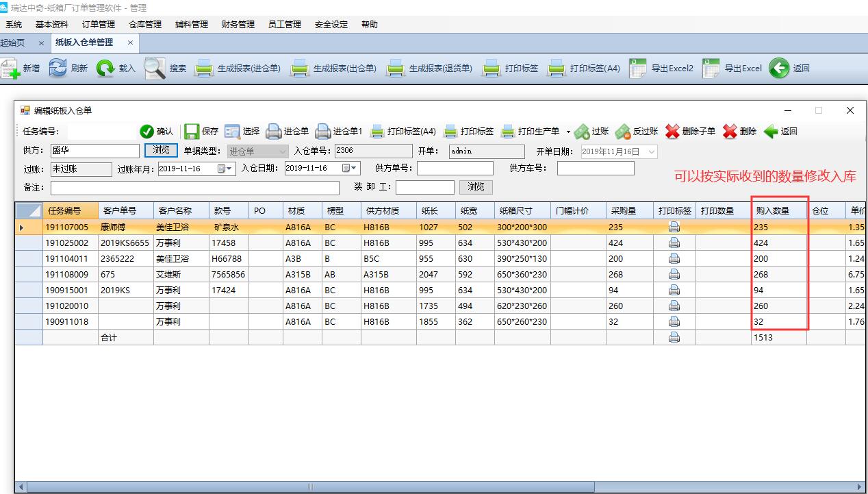Click the 载入 (Load) toolbar icon
Image resolution: width=868 pixels, height=494 pixels.
(105, 68)
